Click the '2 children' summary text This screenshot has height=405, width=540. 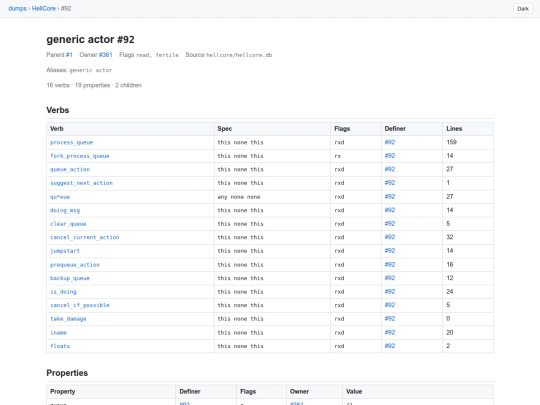tap(128, 85)
